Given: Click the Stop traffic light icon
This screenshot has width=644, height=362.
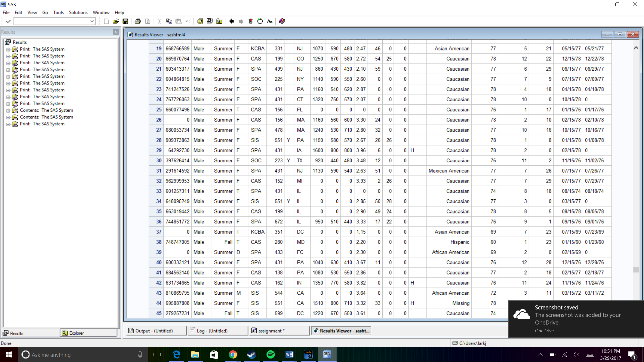Looking at the screenshot, I should click(251, 21).
